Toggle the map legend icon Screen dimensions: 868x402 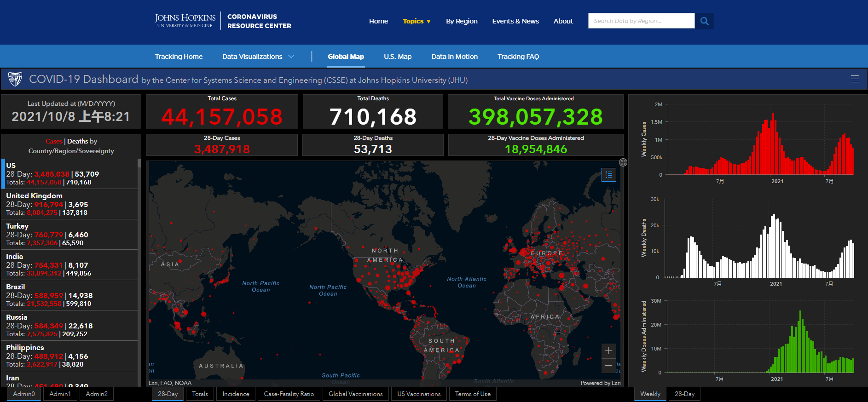[608, 175]
